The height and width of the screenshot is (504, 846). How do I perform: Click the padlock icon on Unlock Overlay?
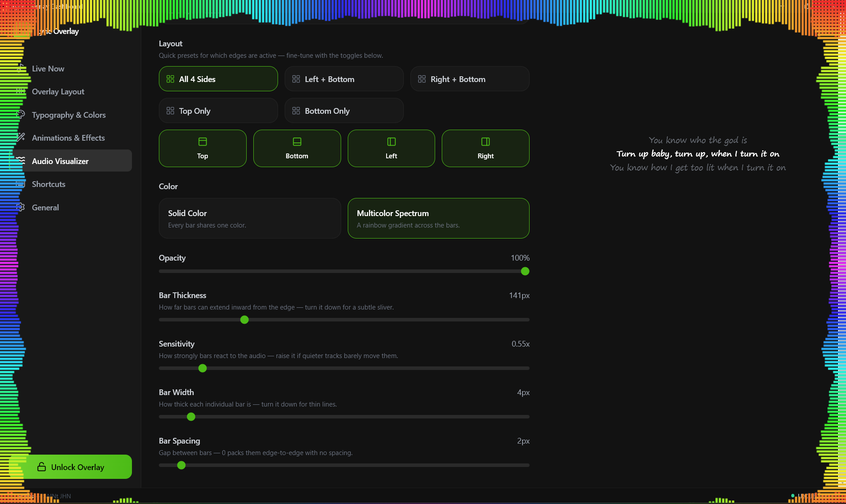pyautogui.click(x=41, y=467)
